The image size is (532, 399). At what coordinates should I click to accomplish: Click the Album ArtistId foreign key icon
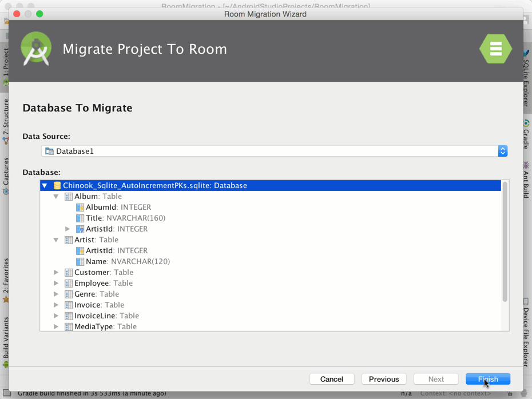tap(80, 229)
